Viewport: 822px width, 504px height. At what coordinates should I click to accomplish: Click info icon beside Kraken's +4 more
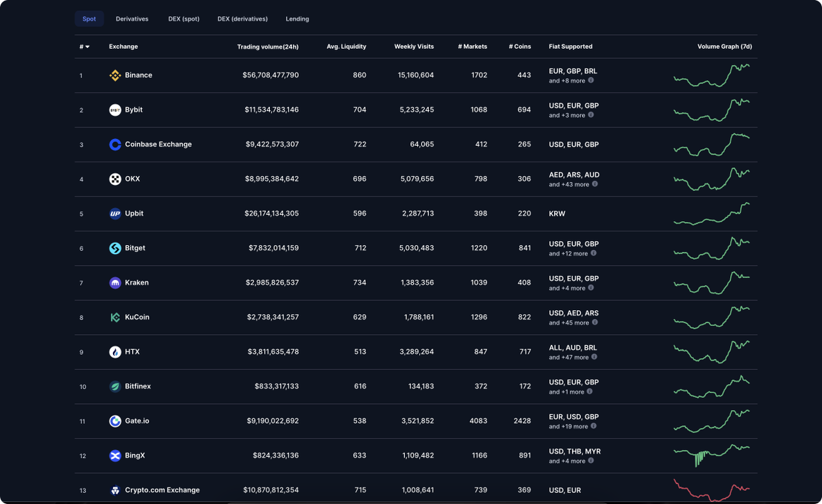(x=591, y=288)
